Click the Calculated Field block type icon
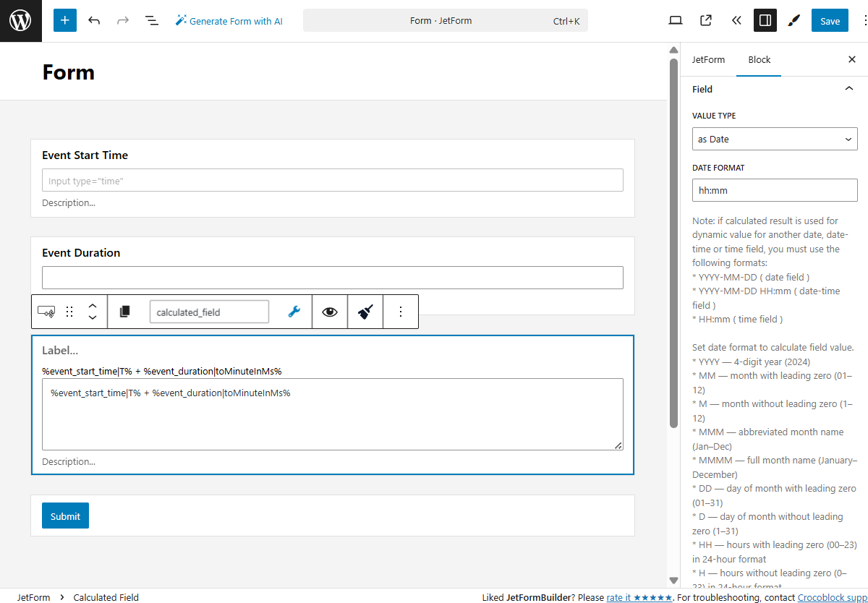The height and width of the screenshot is (603, 868). click(x=46, y=311)
